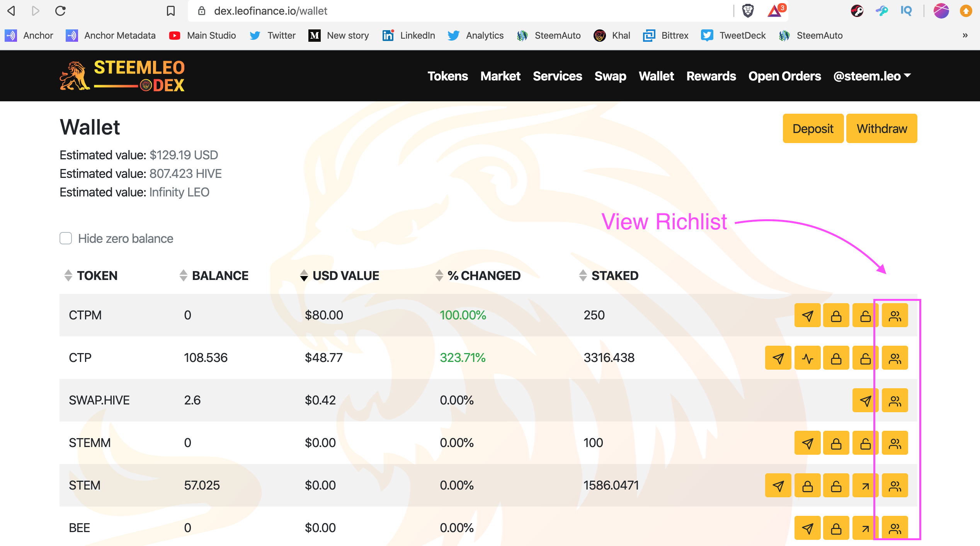
Task: Go to the Wallet nav item
Action: pos(656,76)
